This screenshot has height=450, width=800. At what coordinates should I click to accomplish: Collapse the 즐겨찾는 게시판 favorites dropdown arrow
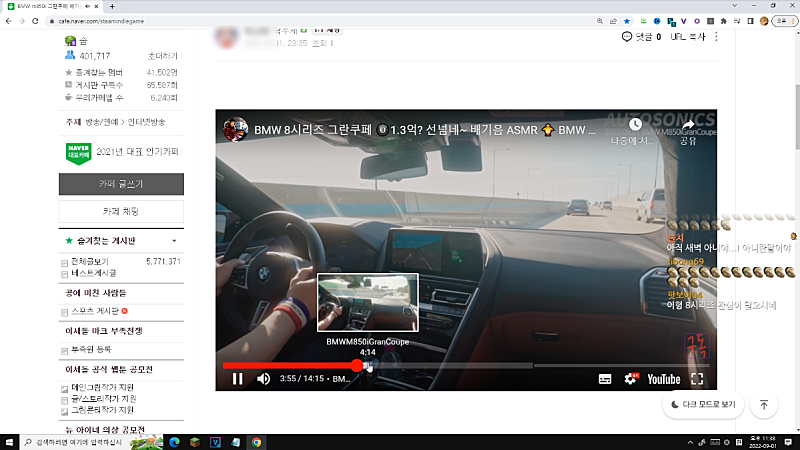(174, 241)
